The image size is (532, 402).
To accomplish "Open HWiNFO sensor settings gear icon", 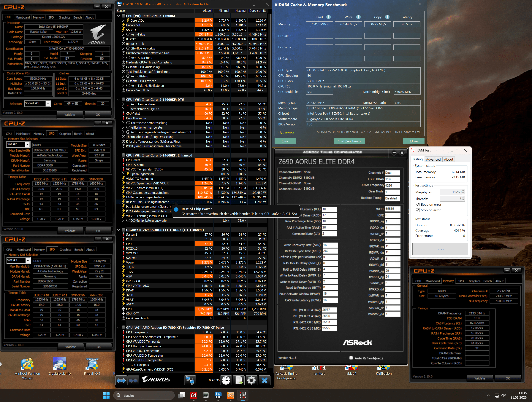I will (x=251, y=380).
